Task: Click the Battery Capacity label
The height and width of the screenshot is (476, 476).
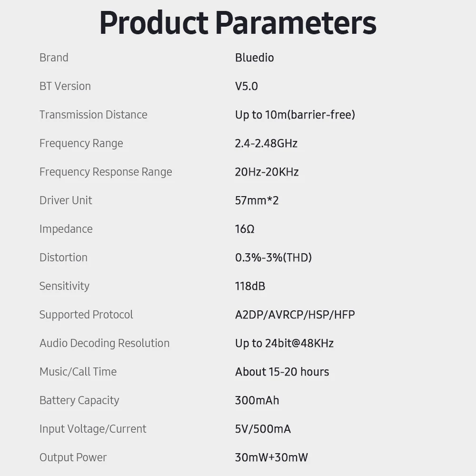Action: (79, 400)
